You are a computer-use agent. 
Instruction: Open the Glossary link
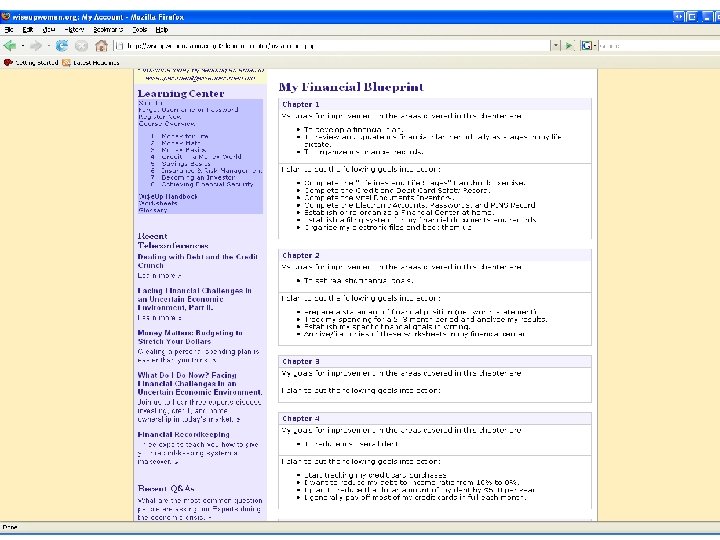tap(153, 210)
